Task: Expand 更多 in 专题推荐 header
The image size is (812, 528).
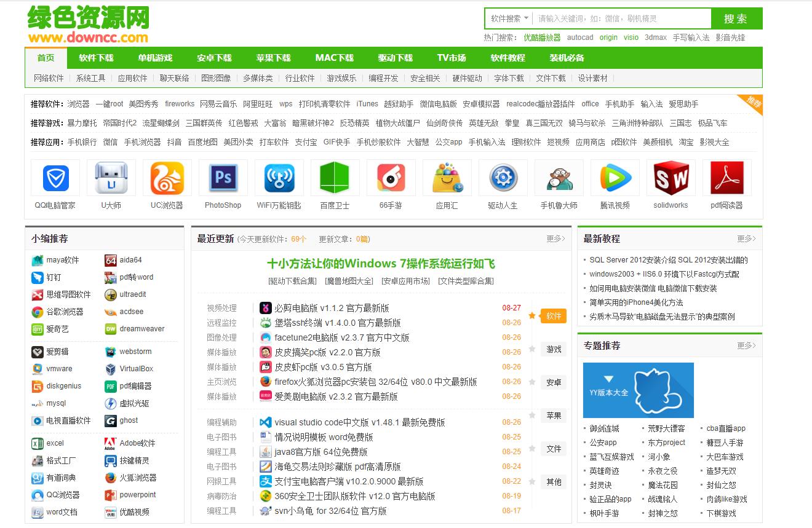Action: tap(746, 345)
